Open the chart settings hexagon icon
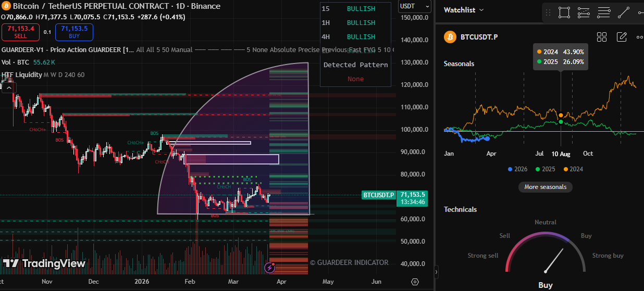The width and height of the screenshot is (644, 291). coord(415,282)
